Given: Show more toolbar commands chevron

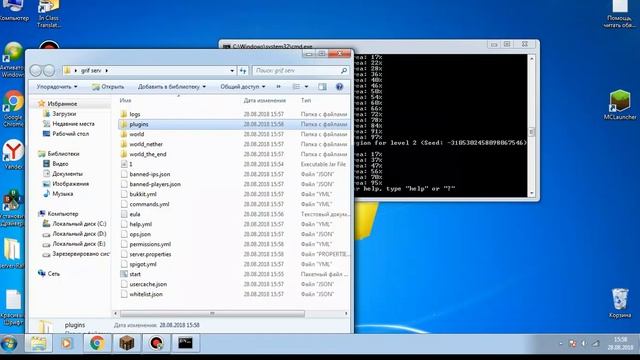Looking at the screenshot, I should coord(279,87).
